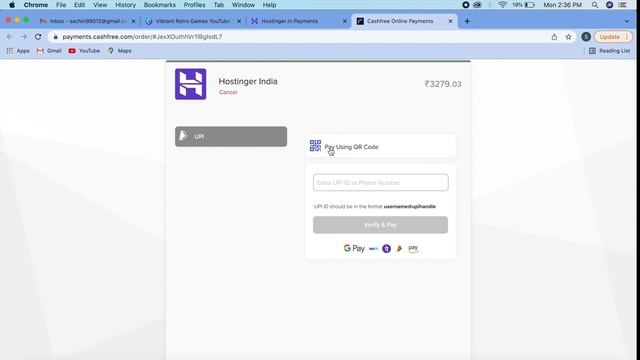The height and width of the screenshot is (360, 640).
Task: Open the Window menu
Action: 243,5
